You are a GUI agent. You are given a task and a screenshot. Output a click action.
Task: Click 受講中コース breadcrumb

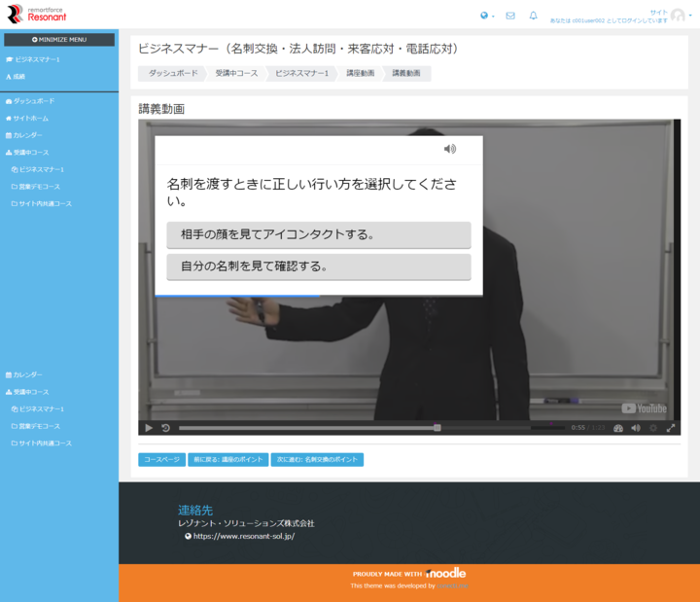click(x=236, y=73)
